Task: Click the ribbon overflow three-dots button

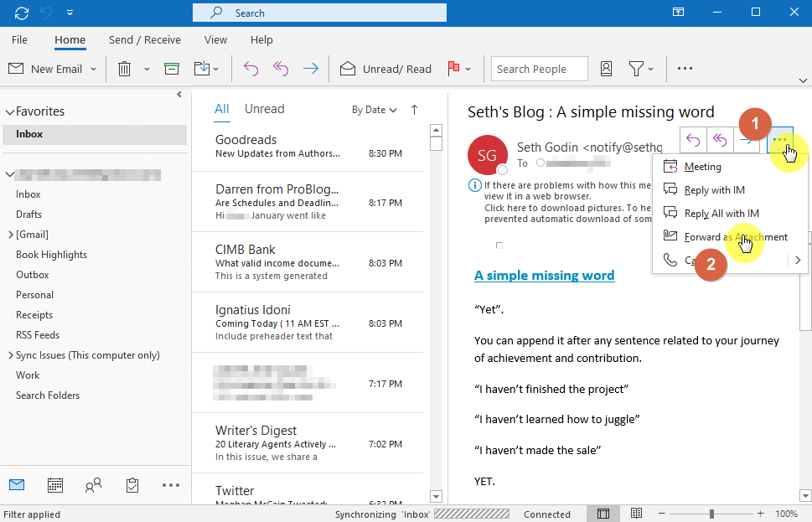Action: [x=685, y=69]
